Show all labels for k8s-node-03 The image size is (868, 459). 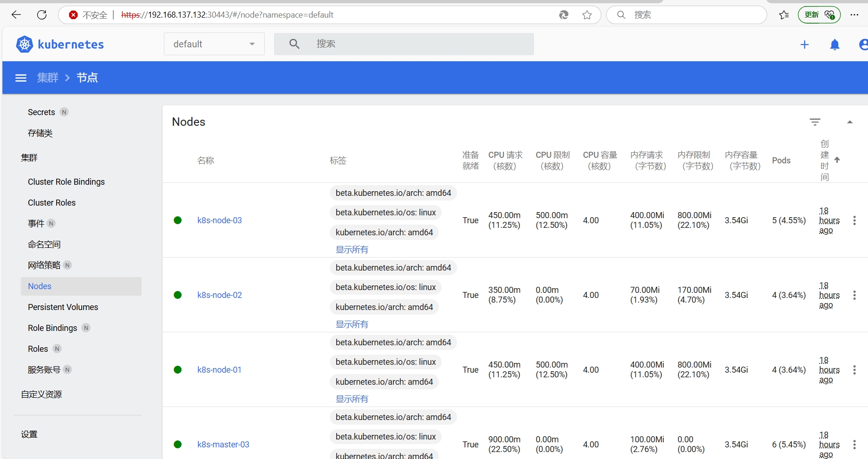click(352, 250)
